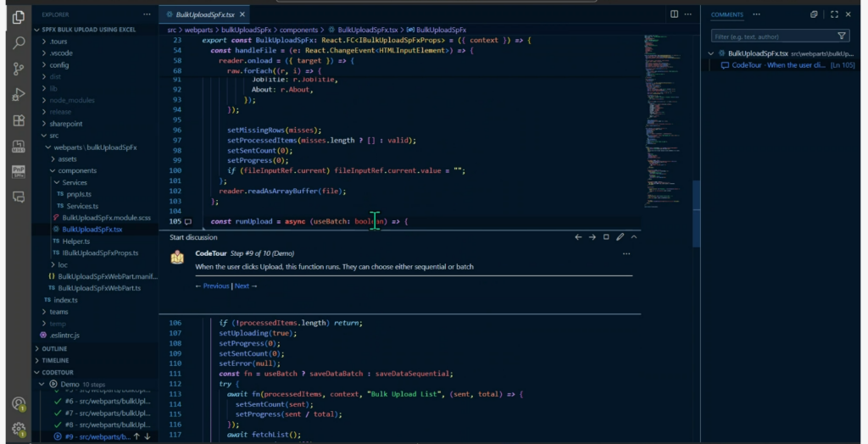This screenshot has height=444, width=868.
Task: Move step #9 down in tour
Action: click(x=147, y=436)
